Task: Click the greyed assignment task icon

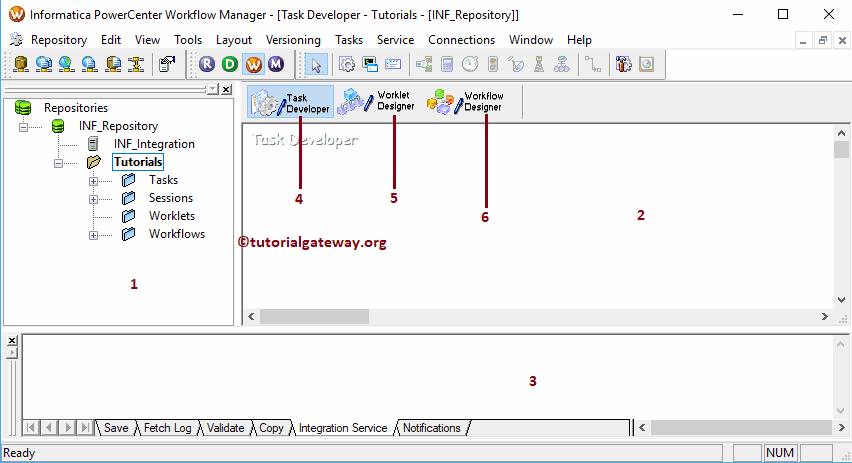Action: click(x=424, y=64)
